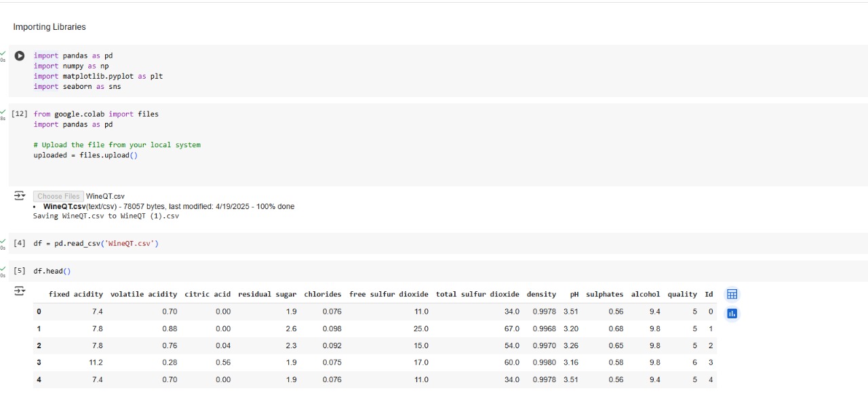
Task: Click the output toggle icon beside Choose Files
Action: pyautogui.click(x=20, y=195)
